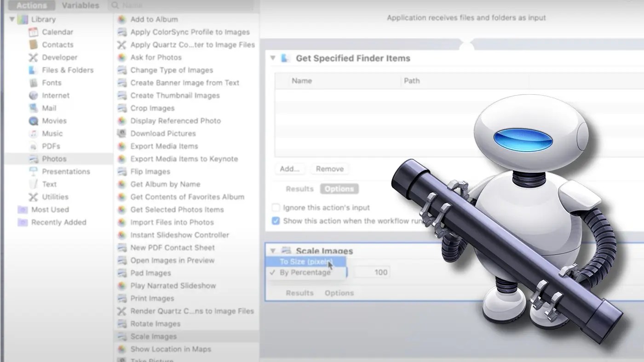
Task: Collapse the Library tree in the sidebar
Action: (11, 19)
